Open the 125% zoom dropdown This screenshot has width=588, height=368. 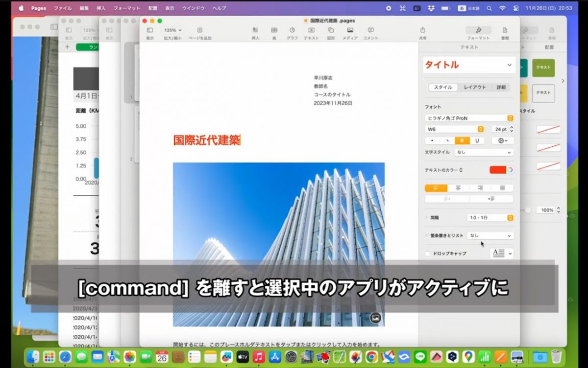(172, 30)
